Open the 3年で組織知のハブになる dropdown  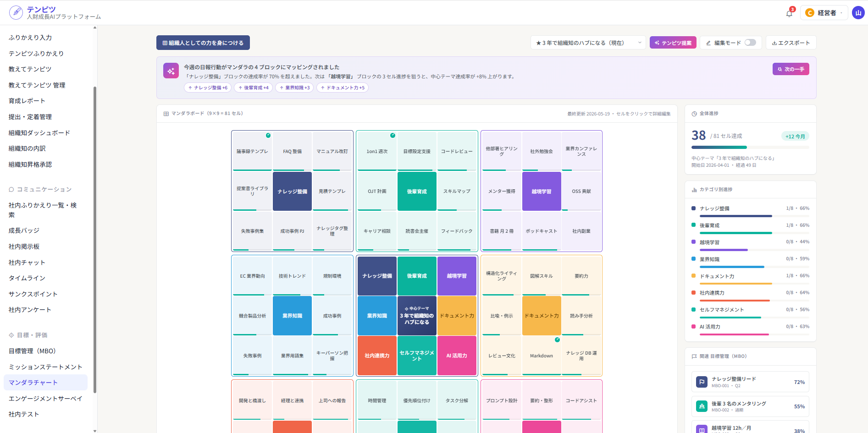pyautogui.click(x=588, y=43)
